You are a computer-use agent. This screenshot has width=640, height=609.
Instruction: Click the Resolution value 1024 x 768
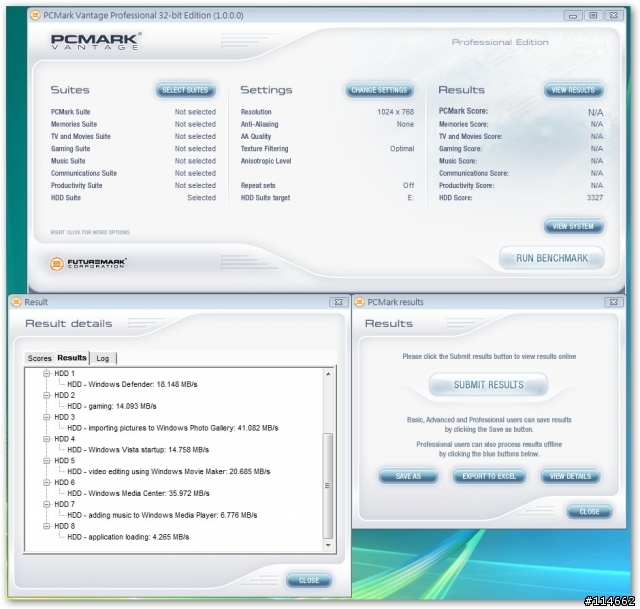396,112
